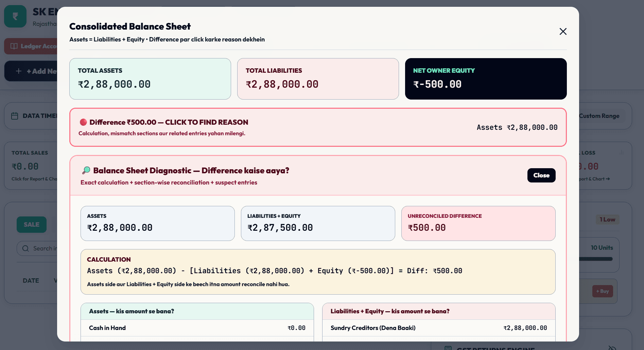Screen dimensions: 644x350
Task: Click the magnifying glass Diagnostic icon
Action: click(x=86, y=170)
